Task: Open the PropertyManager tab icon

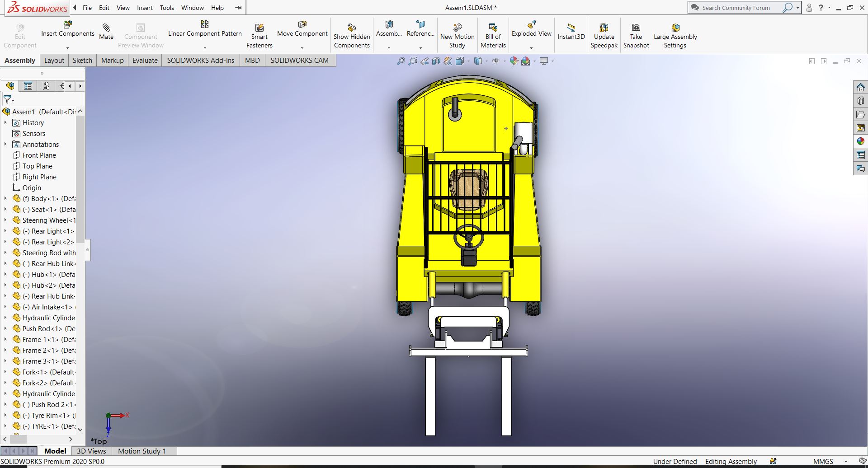Action: tap(28, 86)
